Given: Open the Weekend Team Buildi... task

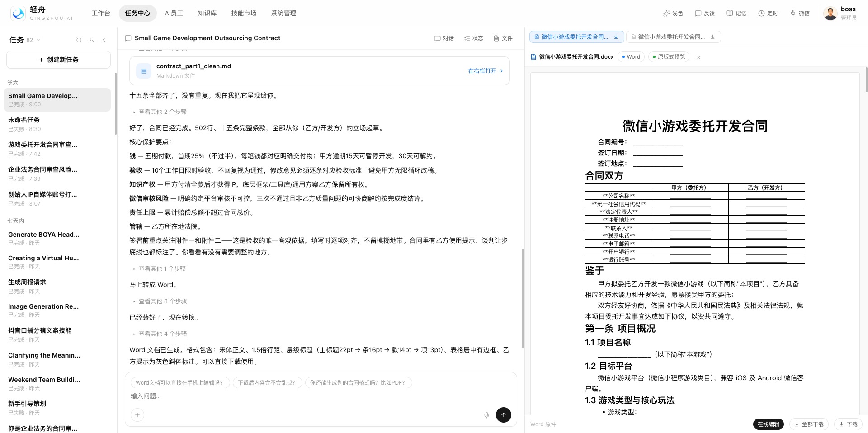Looking at the screenshot, I should (57, 384).
